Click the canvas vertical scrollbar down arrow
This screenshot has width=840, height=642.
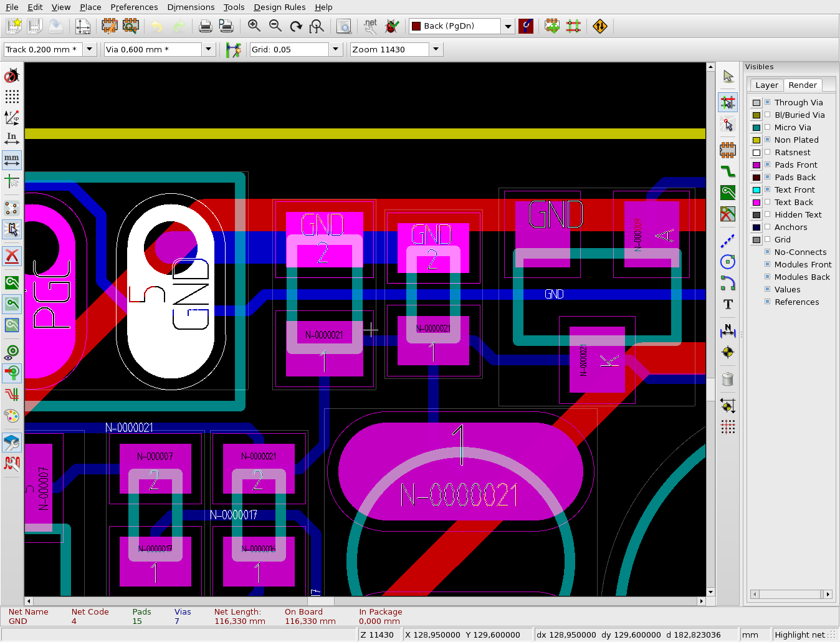click(710, 592)
